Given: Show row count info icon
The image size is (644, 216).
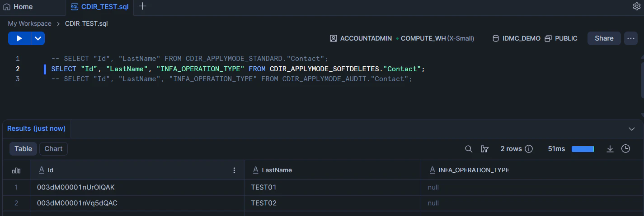Looking at the screenshot, I should (528, 149).
